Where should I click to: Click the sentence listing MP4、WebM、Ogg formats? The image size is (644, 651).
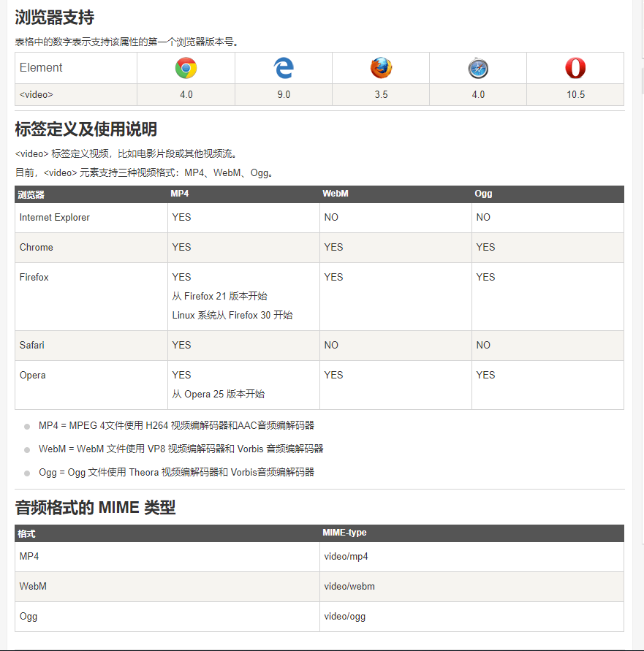coord(144,172)
